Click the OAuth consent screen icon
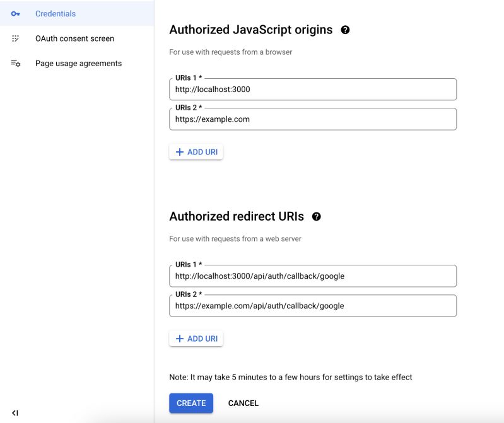This screenshot has width=504, height=423. [15, 38]
